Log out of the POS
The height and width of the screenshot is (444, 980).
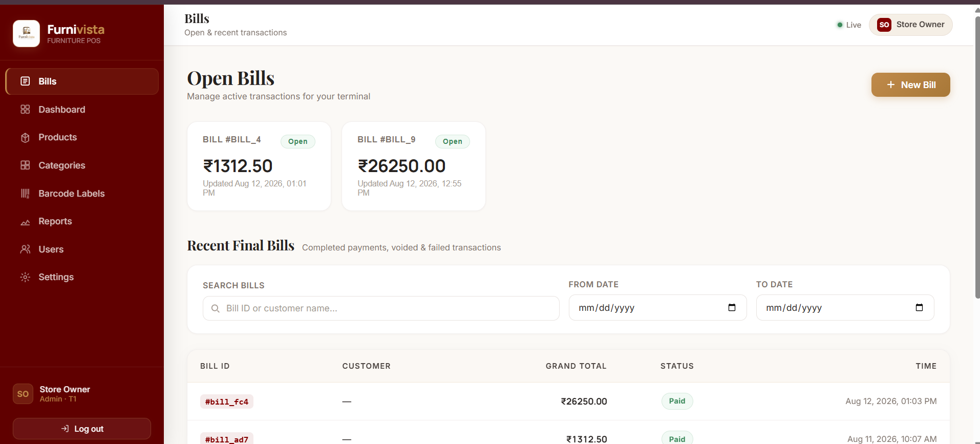[x=82, y=429]
